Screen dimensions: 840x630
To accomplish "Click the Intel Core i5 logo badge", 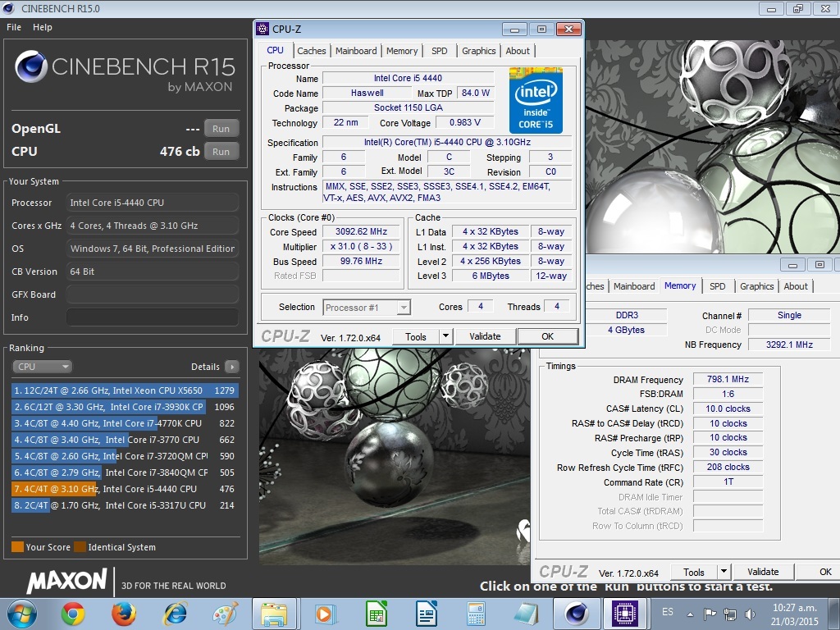I will point(536,100).
